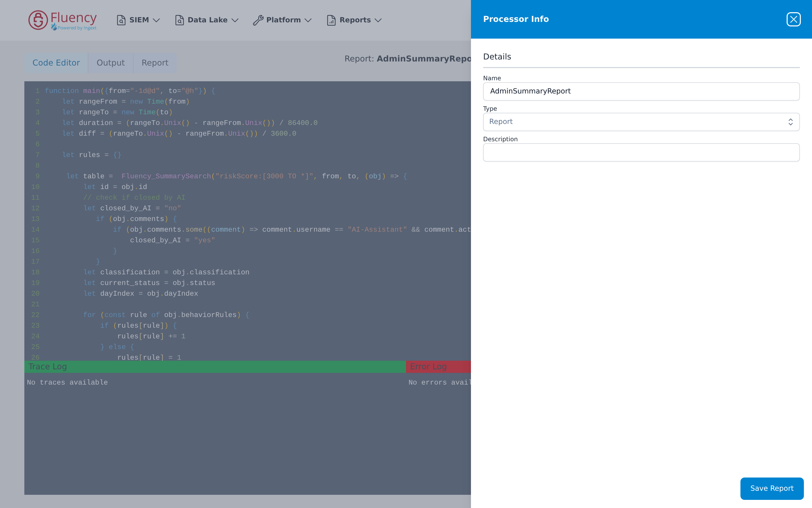Click the empty Description field
The height and width of the screenshot is (508, 812).
641,152
